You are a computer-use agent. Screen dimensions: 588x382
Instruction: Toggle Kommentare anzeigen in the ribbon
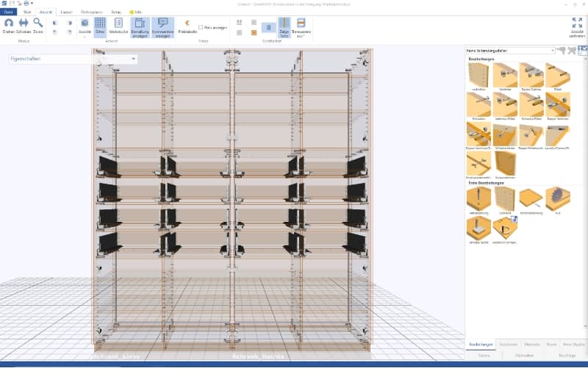tap(162, 27)
